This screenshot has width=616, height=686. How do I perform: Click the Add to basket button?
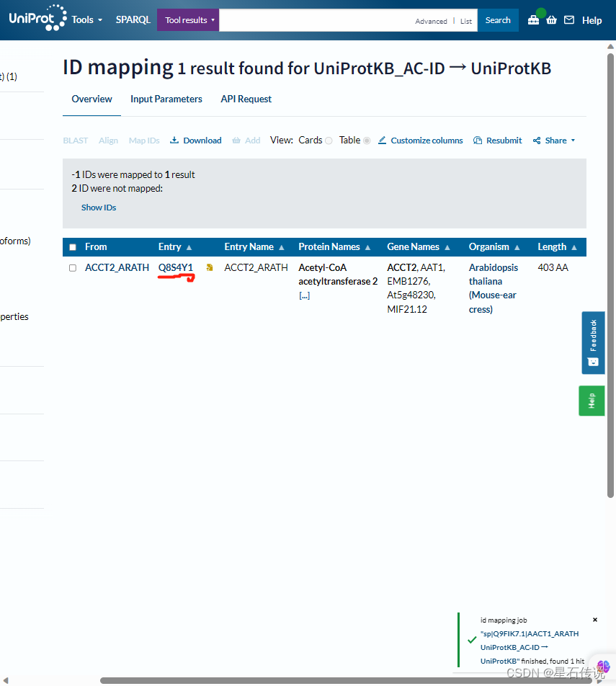coord(246,141)
